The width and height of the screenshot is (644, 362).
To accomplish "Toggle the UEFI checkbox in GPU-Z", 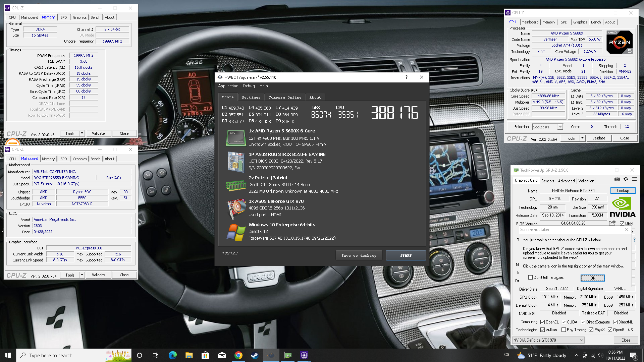I will pyautogui.click(x=622, y=223).
